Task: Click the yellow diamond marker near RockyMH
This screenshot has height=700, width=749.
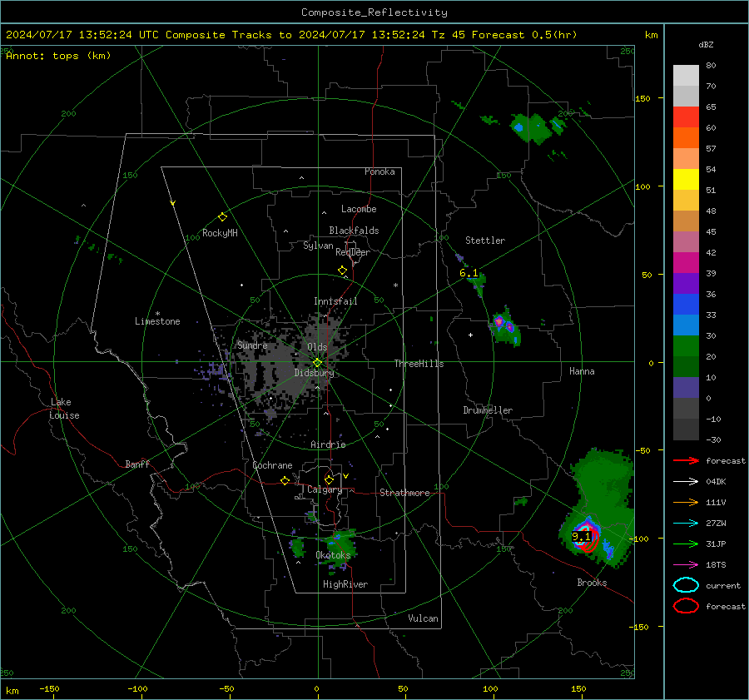Action: [222, 217]
